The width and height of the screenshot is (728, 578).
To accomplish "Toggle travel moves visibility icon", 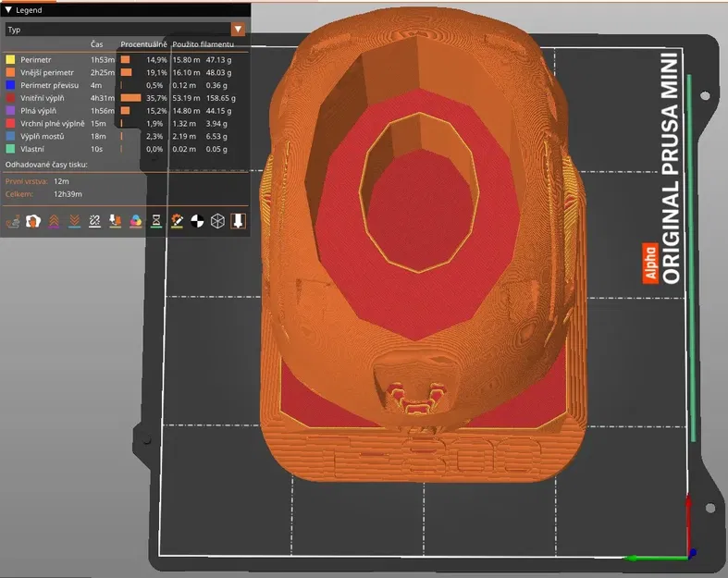I will [13, 221].
